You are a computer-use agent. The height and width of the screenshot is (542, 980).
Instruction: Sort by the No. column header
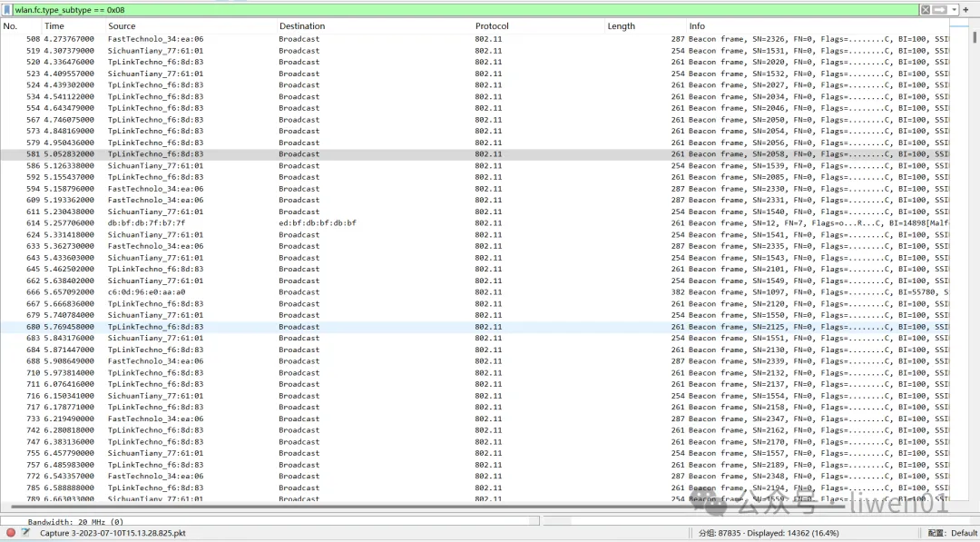pyautogui.click(x=21, y=26)
